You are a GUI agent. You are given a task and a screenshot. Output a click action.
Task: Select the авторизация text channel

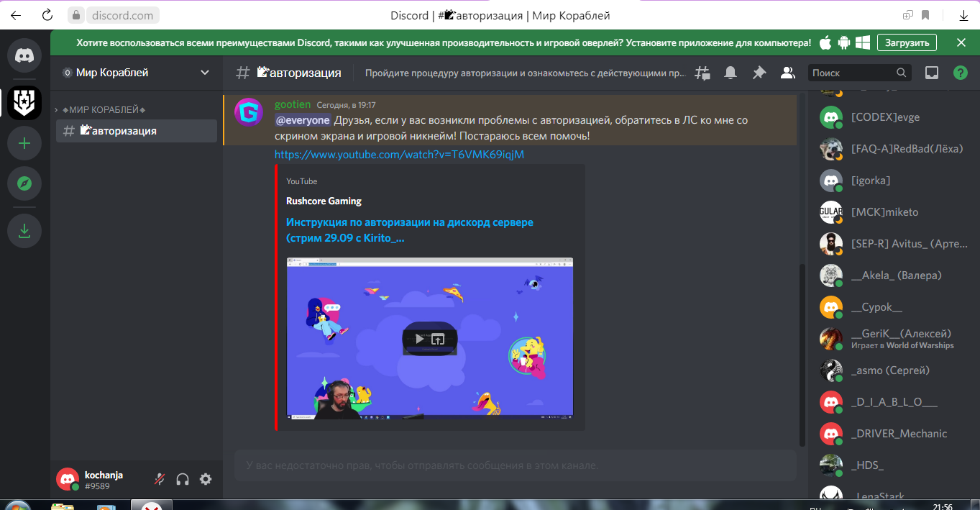137,131
